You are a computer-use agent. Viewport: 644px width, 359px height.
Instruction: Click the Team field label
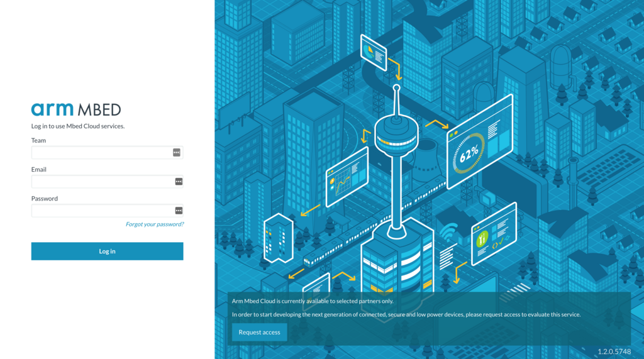[x=38, y=140]
